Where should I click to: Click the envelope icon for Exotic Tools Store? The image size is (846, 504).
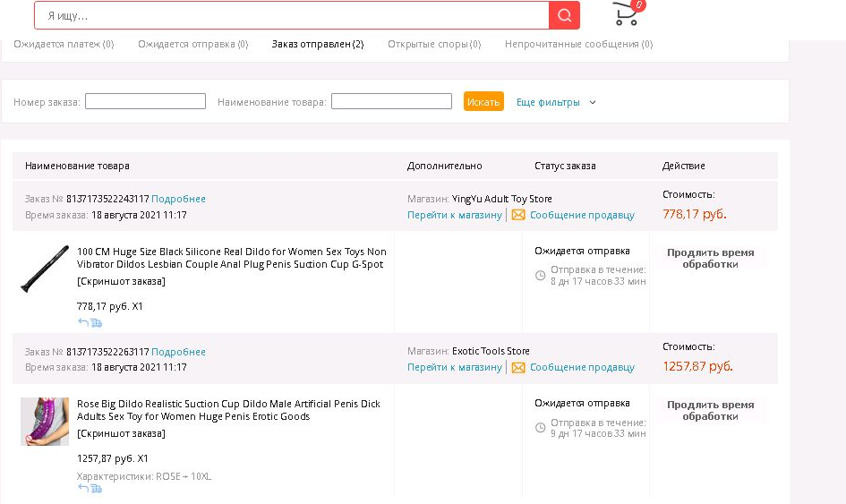click(x=518, y=367)
